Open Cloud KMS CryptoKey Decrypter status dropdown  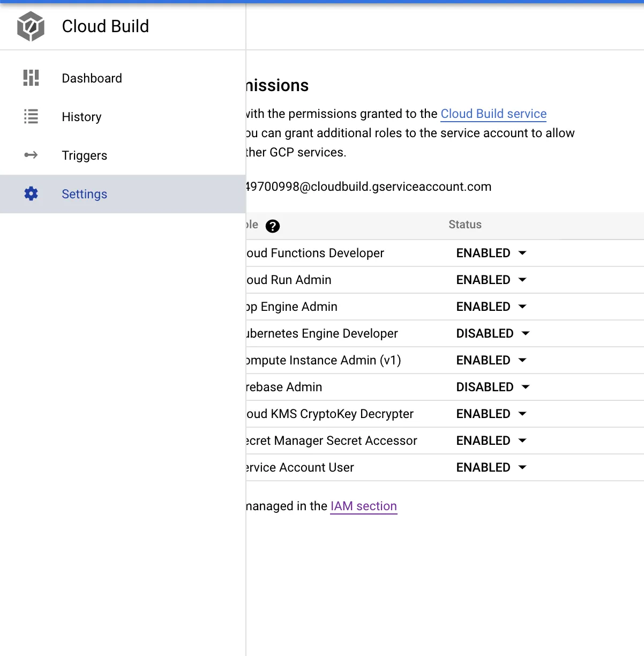point(491,414)
